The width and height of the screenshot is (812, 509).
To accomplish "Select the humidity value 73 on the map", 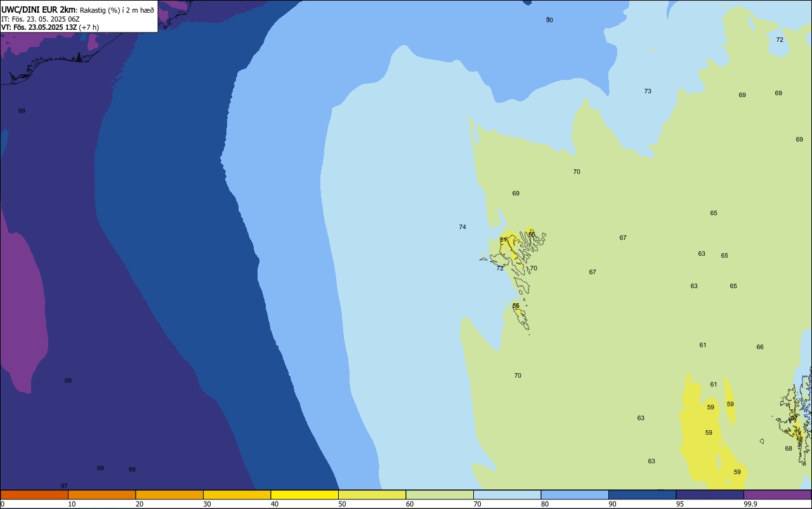I will click(x=648, y=91).
